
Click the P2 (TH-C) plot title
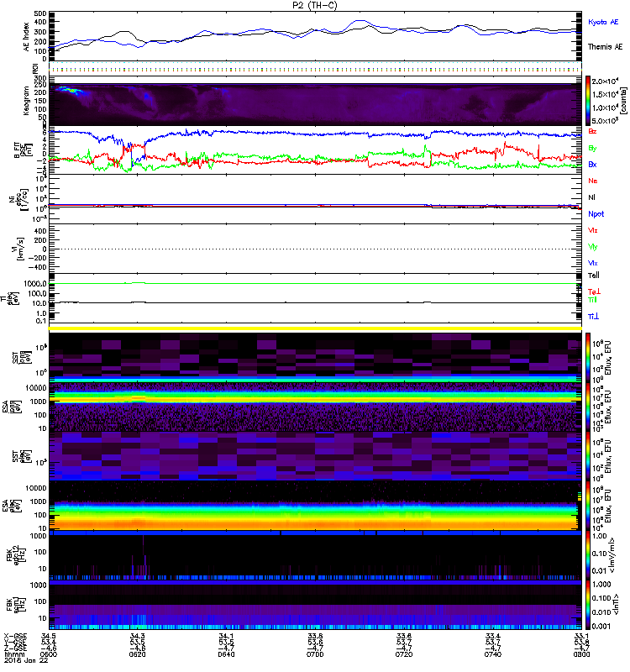point(315,5)
